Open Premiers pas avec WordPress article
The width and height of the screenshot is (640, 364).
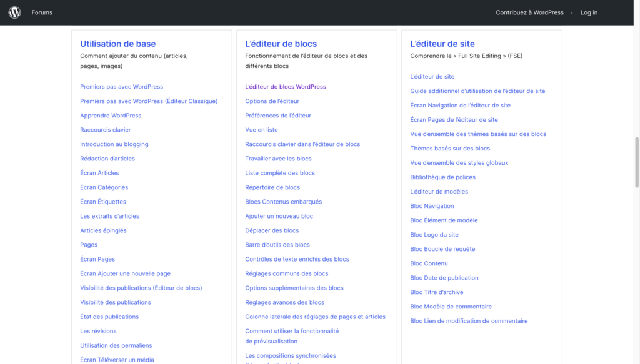122,87
